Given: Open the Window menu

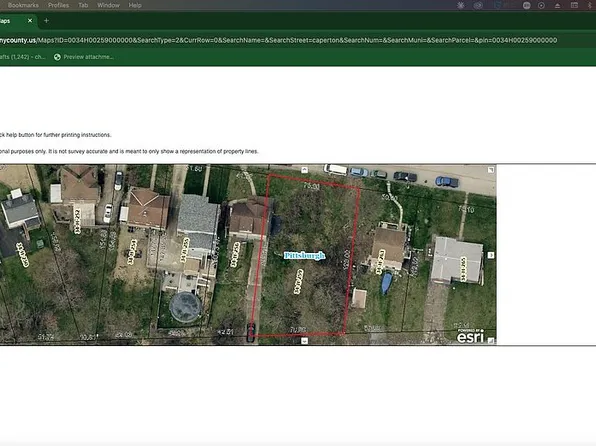Looking at the screenshot, I should (x=108, y=5).
